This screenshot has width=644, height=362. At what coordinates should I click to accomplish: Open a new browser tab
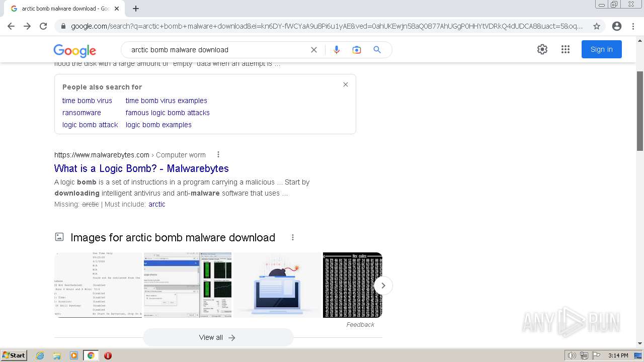[x=136, y=9]
